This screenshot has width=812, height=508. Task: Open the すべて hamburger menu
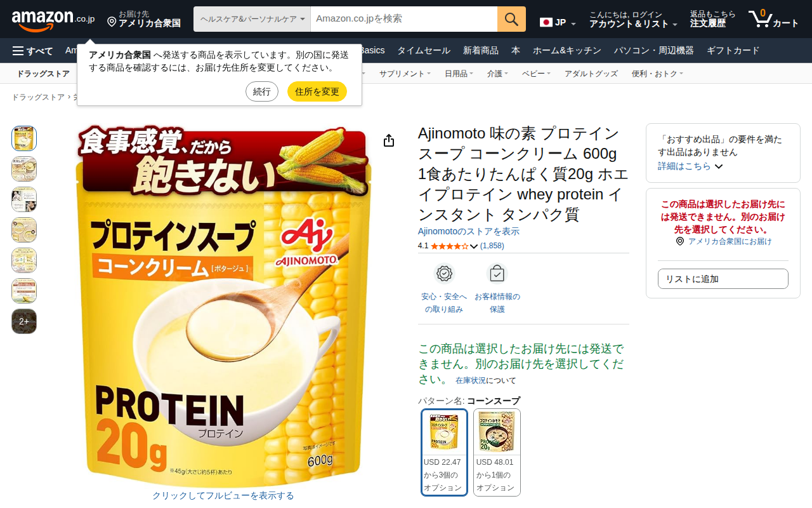tap(33, 51)
